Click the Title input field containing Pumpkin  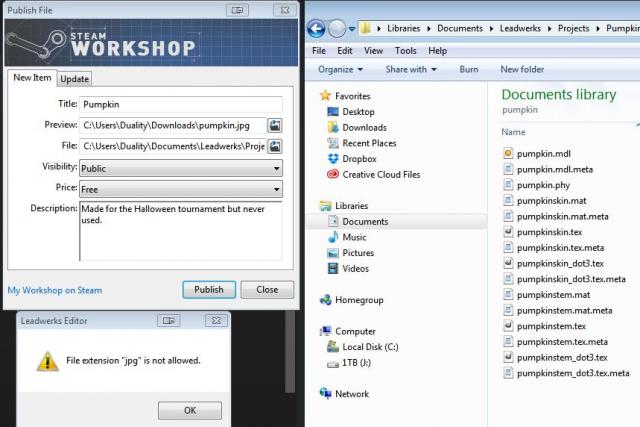[x=180, y=104]
